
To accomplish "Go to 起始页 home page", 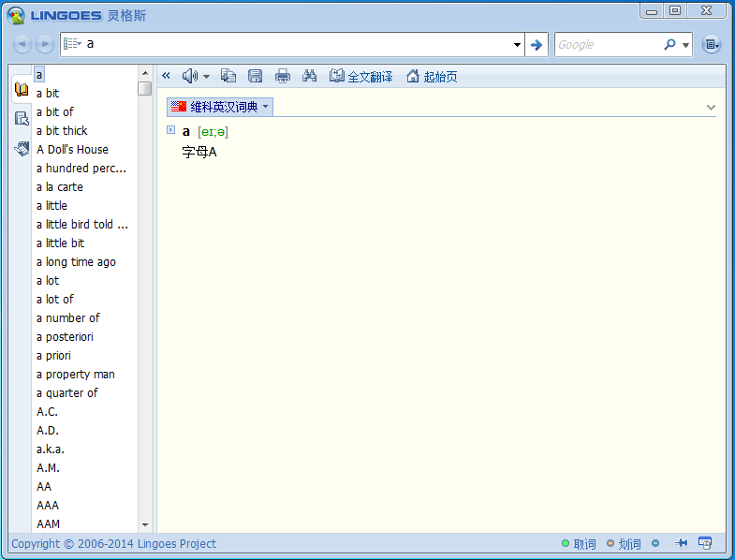I will [432, 77].
